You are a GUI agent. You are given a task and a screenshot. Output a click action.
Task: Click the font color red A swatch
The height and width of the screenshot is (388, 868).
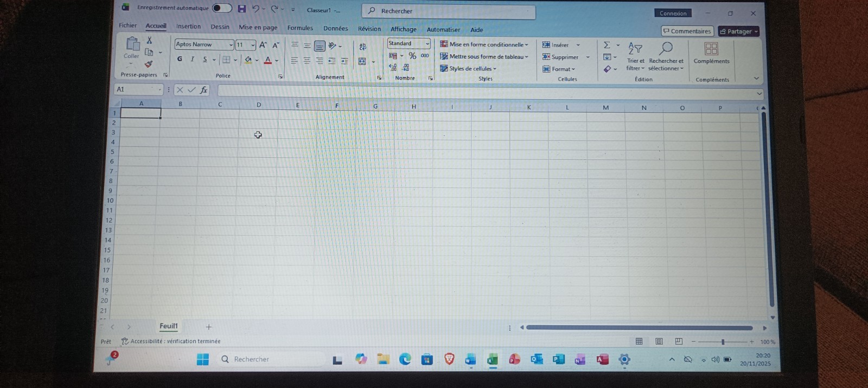click(x=267, y=60)
